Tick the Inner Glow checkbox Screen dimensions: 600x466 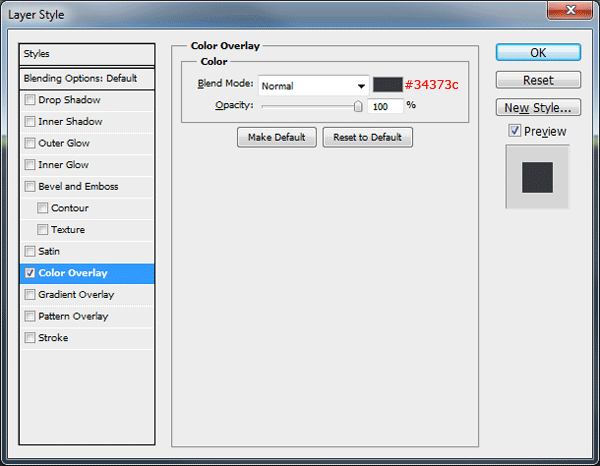[x=30, y=165]
